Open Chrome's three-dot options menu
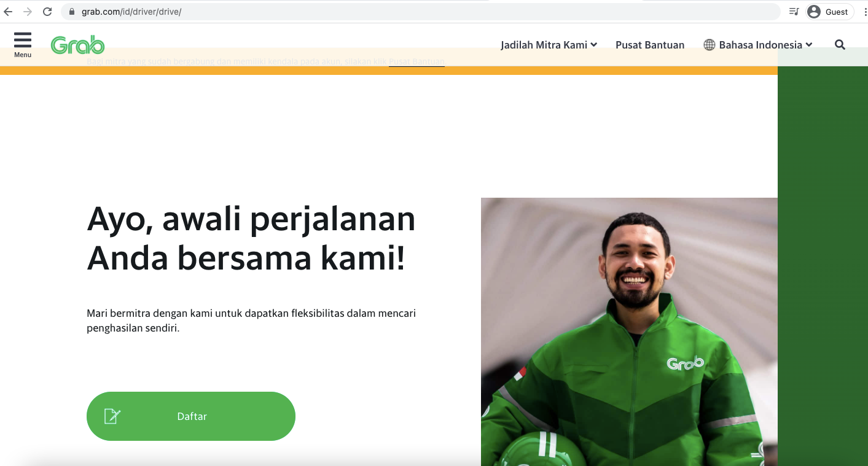This screenshot has height=466, width=868. click(x=865, y=12)
